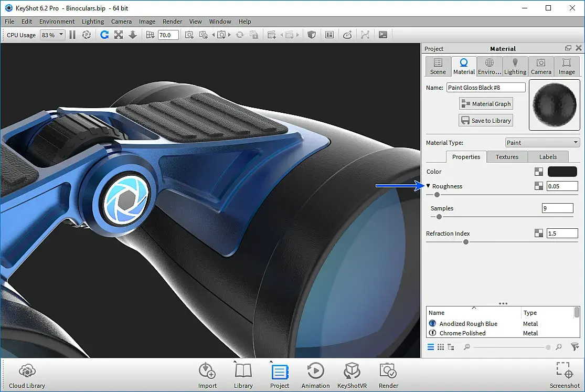This screenshot has height=392, width=585.
Task: Click Save to Library button
Action: point(485,121)
